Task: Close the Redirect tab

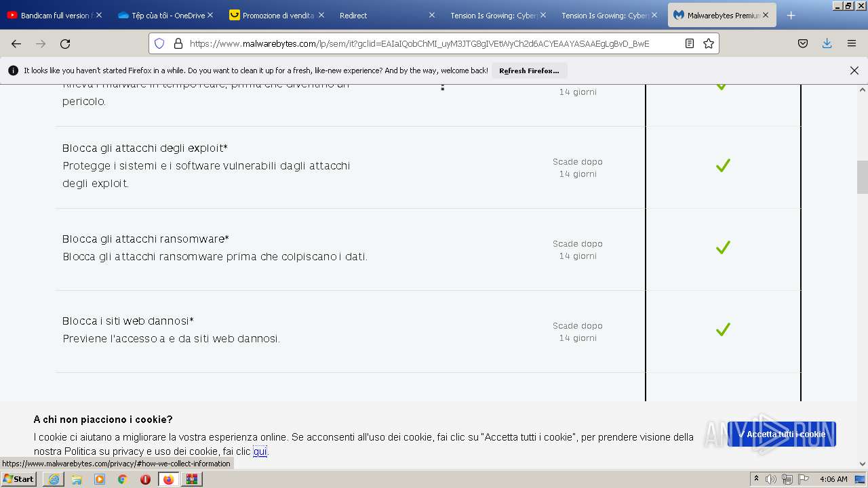Action: (432, 15)
